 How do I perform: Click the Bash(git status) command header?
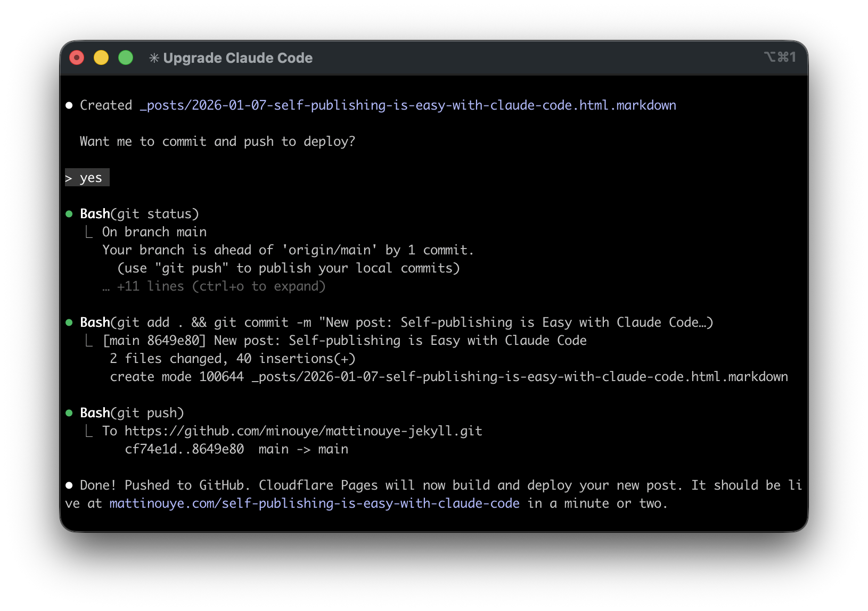coord(138,213)
